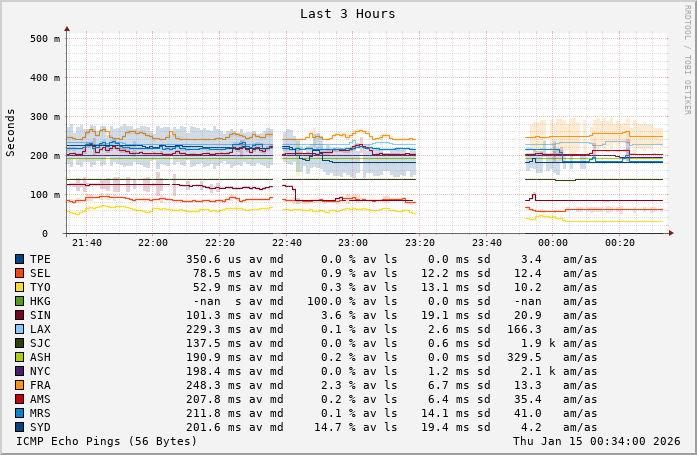Click the 'Last 3 Hours' graph title
The width and height of the screenshot is (697, 455).
click(x=347, y=14)
